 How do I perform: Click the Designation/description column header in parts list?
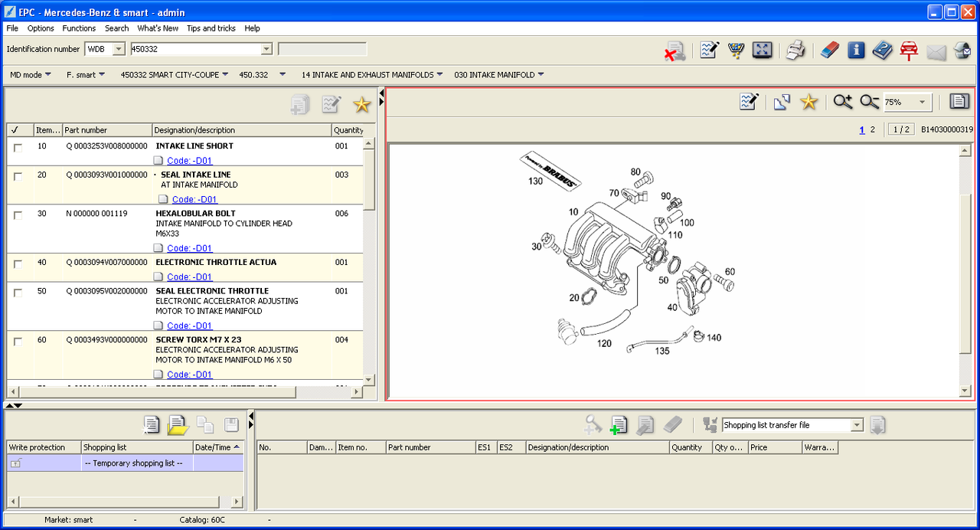242,130
